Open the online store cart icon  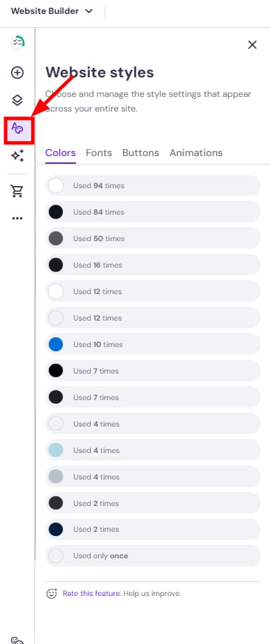[17, 191]
